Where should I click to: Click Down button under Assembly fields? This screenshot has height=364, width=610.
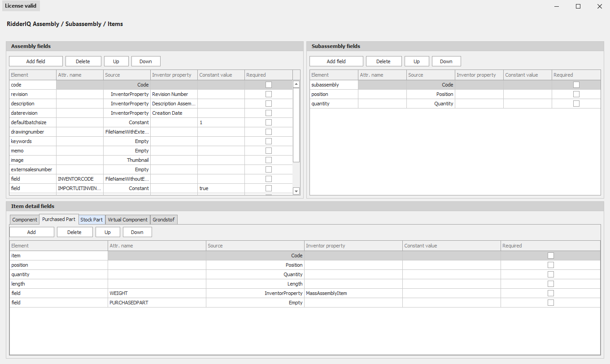[x=145, y=61]
